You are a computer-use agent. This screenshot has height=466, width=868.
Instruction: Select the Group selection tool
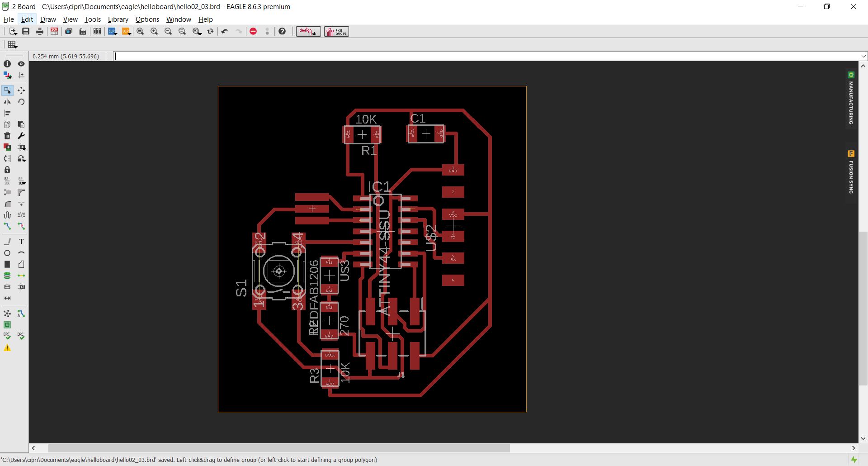[7, 90]
